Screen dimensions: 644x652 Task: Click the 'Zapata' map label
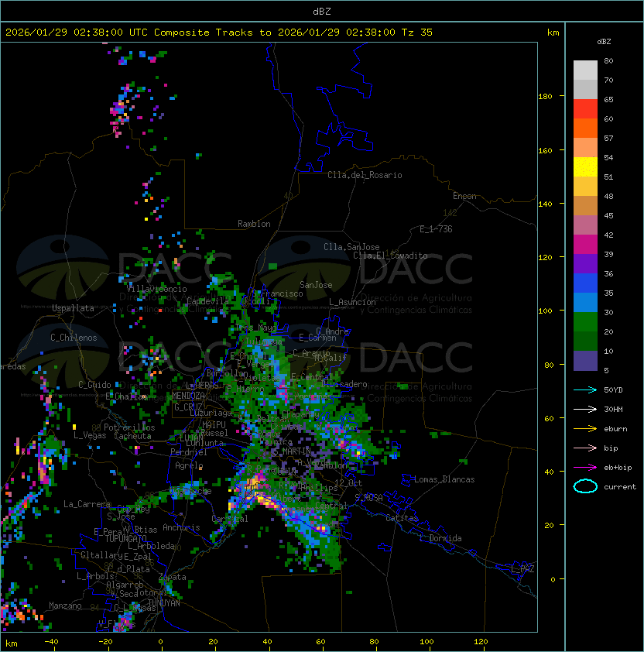[172, 577]
